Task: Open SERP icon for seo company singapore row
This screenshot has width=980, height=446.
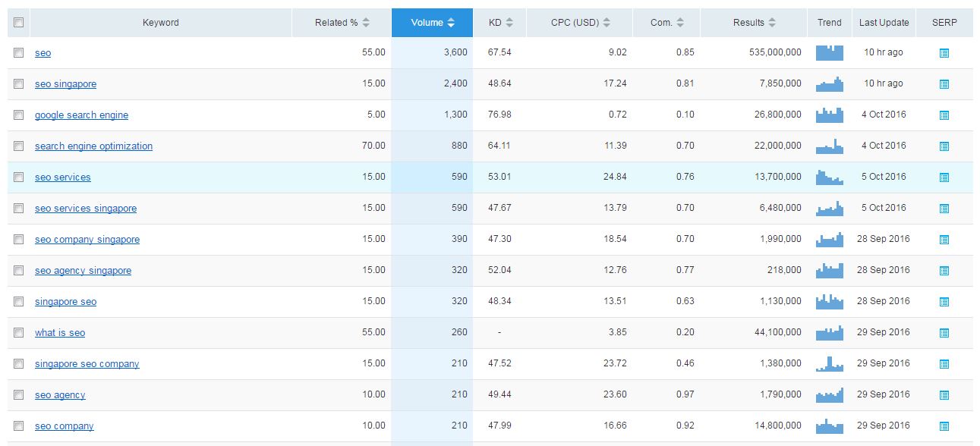Action: [944, 240]
